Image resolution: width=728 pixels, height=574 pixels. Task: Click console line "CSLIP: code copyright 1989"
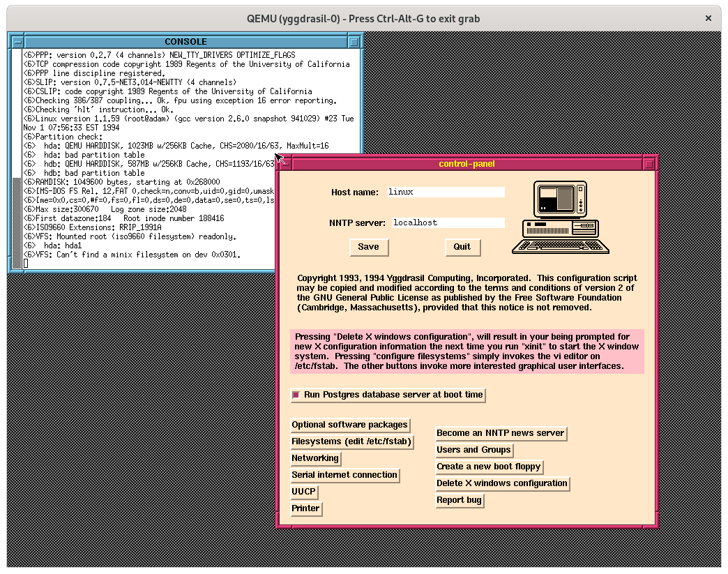click(167, 91)
